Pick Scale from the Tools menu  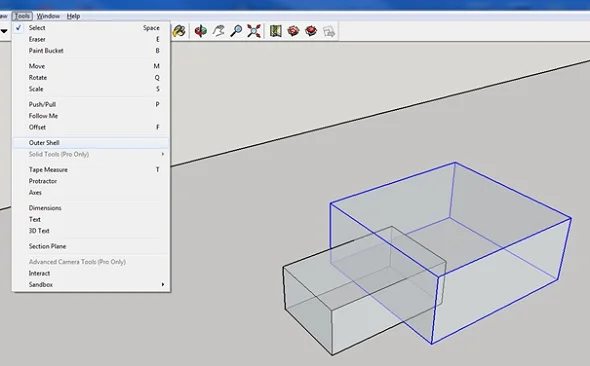click(91, 89)
